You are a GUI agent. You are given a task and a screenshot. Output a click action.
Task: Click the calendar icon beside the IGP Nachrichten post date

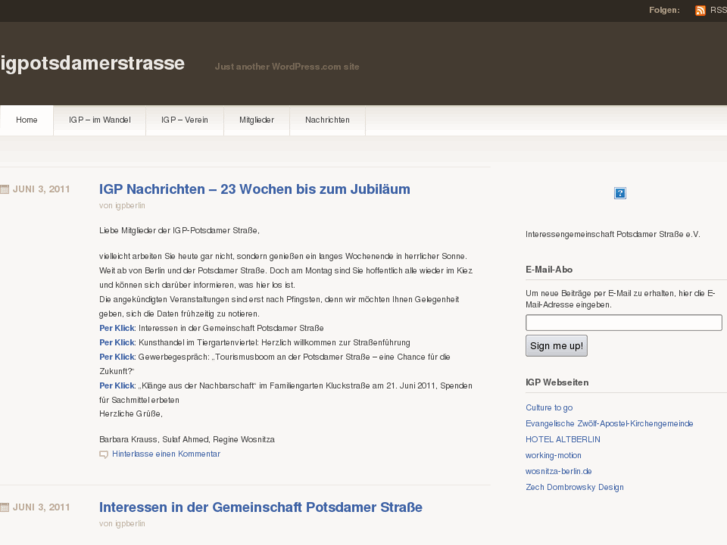(x=5, y=189)
